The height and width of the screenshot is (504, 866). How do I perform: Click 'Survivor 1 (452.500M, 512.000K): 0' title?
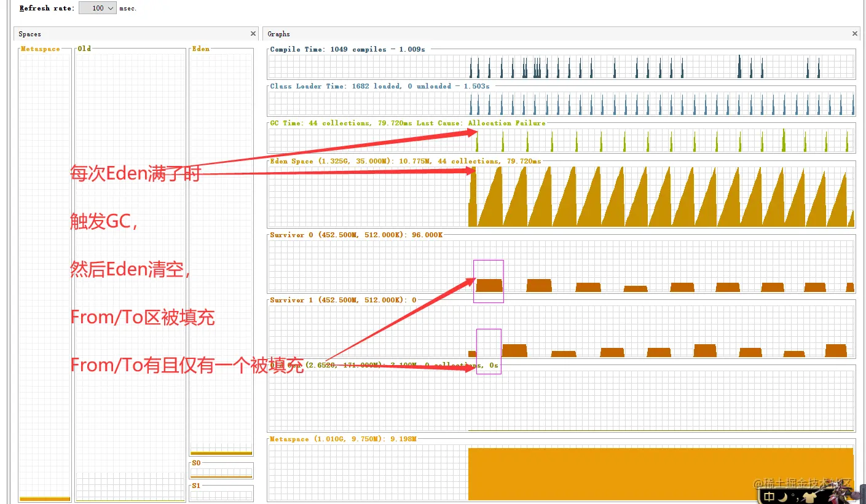343,300
